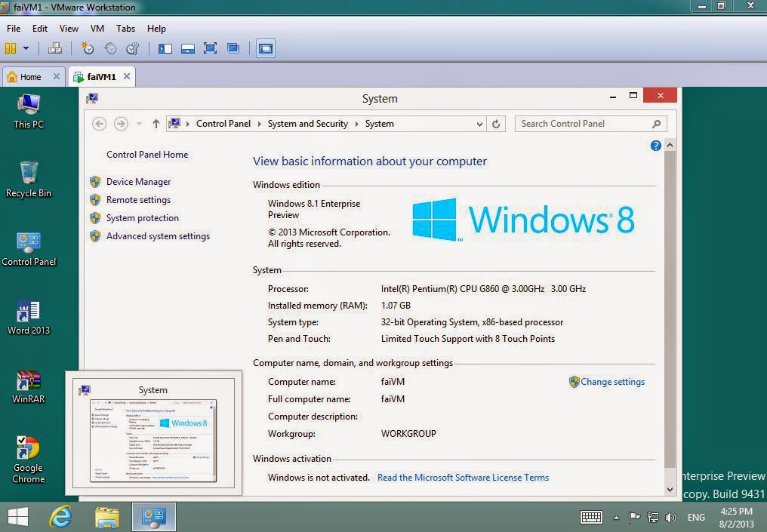Image resolution: width=767 pixels, height=532 pixels.
Task: Send Ctrl+Alt+Del to the guest
Action: tap(54, 48)
